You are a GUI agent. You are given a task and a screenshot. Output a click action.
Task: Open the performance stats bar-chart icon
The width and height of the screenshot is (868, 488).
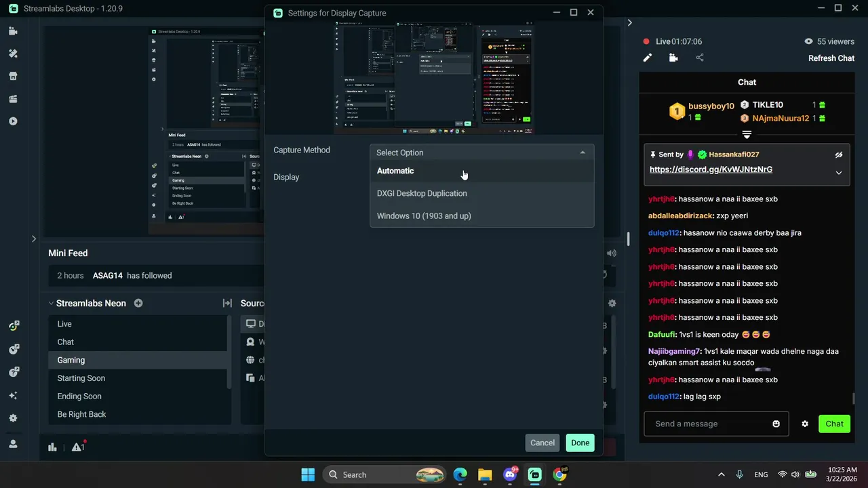click(52, 447)
